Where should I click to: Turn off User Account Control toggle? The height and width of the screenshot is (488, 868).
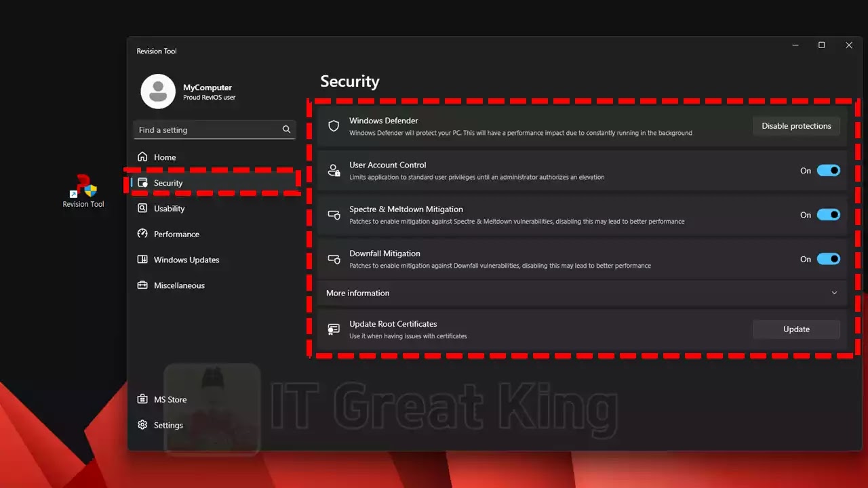click(829, 171)
